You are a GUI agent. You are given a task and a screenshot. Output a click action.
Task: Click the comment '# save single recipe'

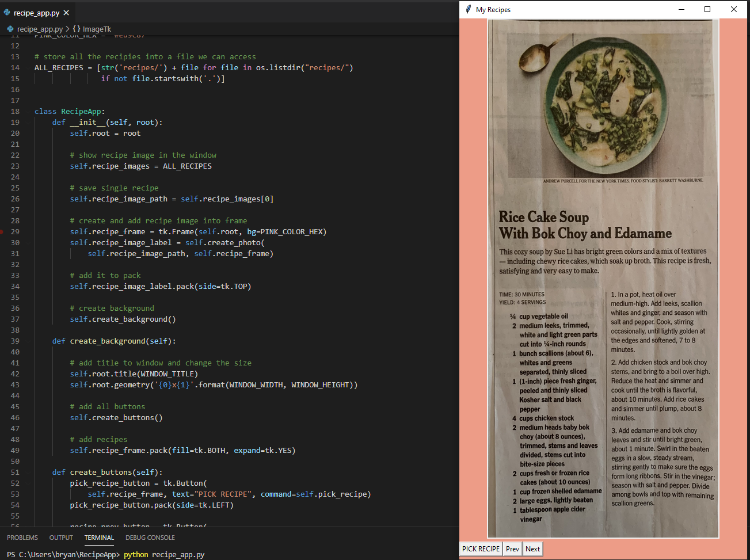115,188
